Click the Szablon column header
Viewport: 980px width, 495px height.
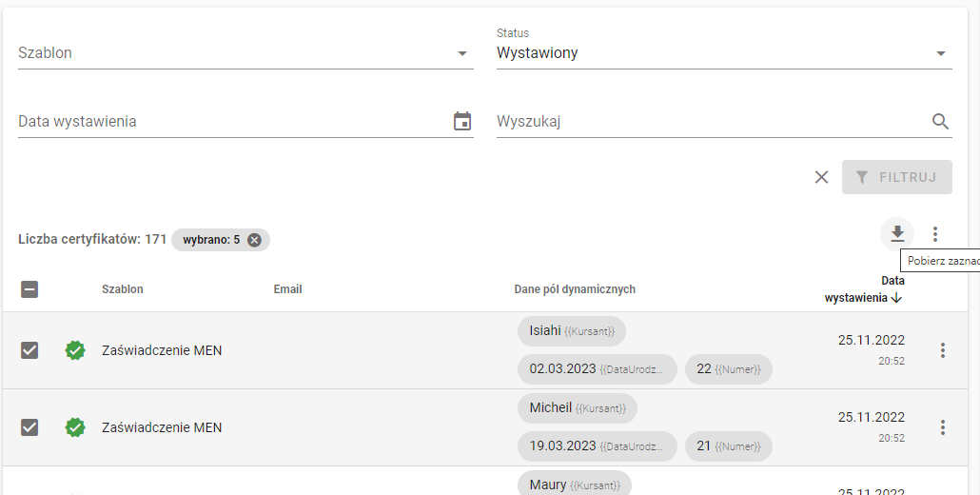pos(123,289)
